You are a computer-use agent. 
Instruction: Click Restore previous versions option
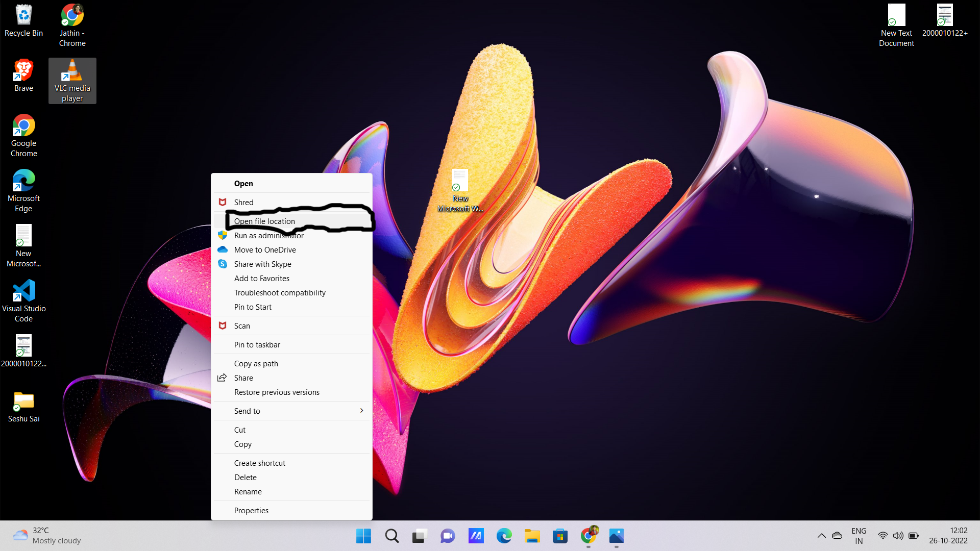pos(277,391)
